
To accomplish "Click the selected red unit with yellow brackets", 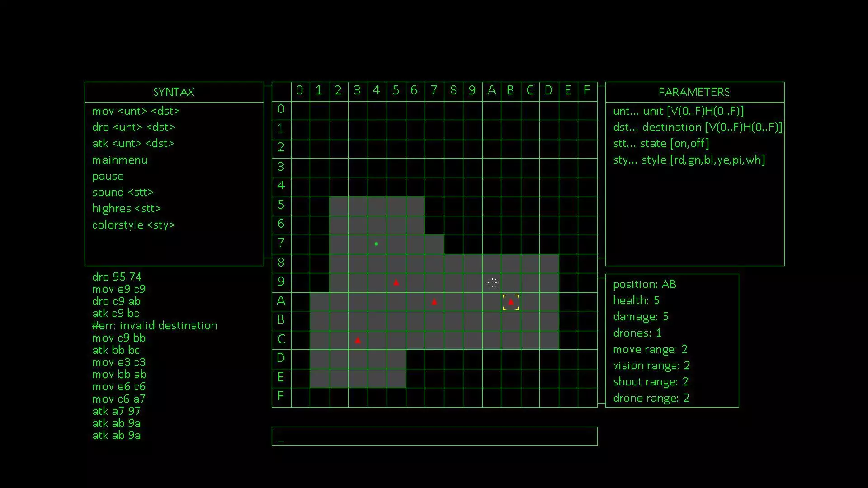I will pyautogui.click(x=511, y=302).
